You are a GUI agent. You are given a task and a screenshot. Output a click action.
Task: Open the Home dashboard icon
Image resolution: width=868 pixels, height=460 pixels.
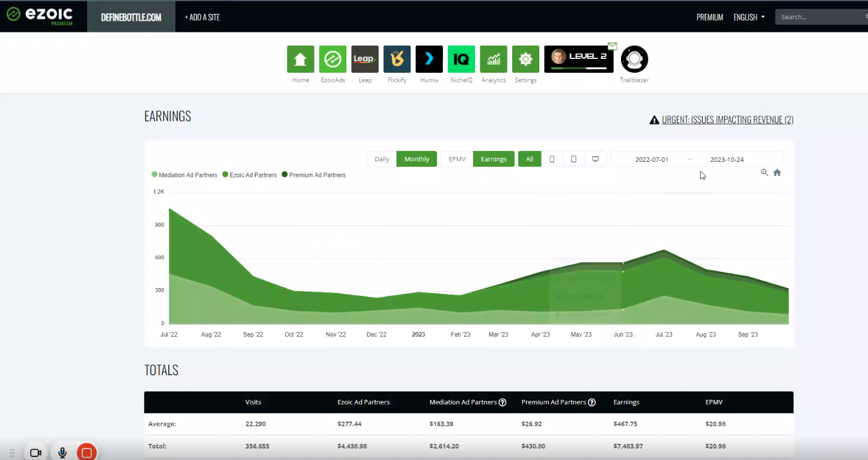[x=301, y=59]
